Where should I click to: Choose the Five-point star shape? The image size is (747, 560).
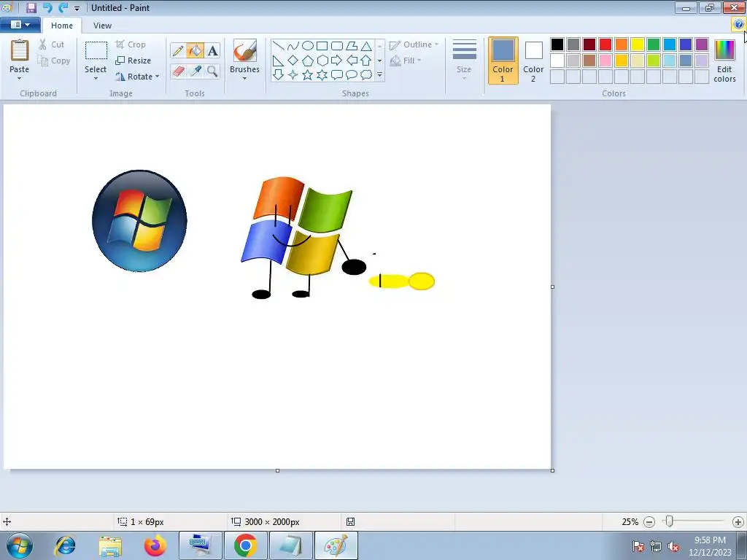(x=308, y=75)
